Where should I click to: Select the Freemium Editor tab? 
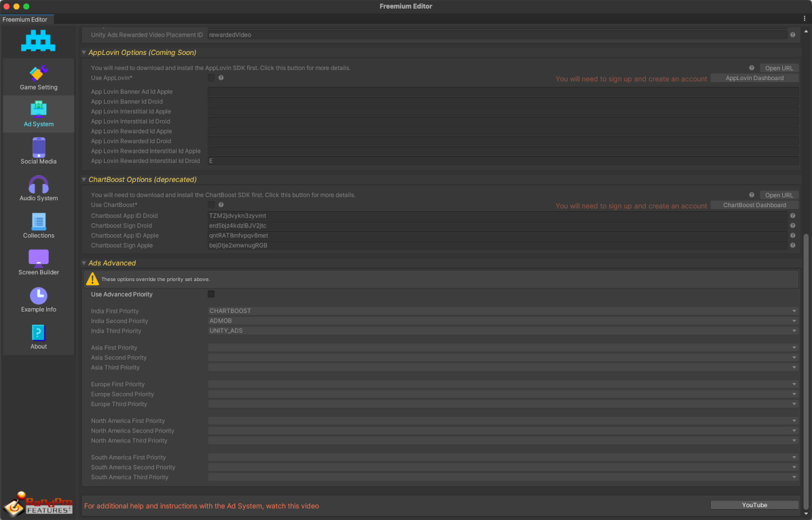point(25,20)
